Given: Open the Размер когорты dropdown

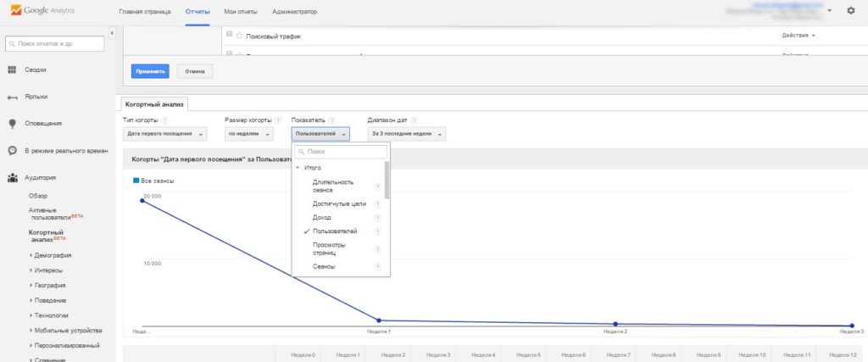Looking at the screenshot, I should coord(249,134).
